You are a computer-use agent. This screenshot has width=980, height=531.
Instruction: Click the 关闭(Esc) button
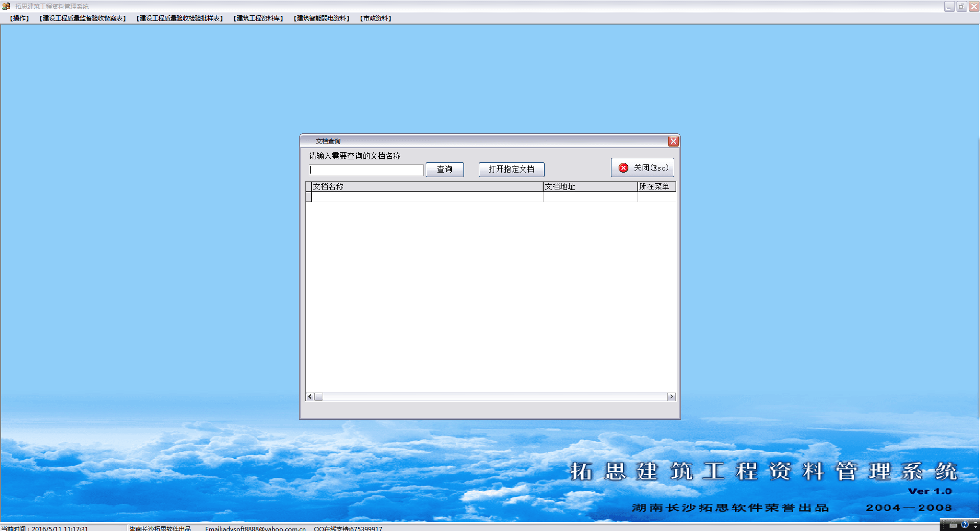642,168
